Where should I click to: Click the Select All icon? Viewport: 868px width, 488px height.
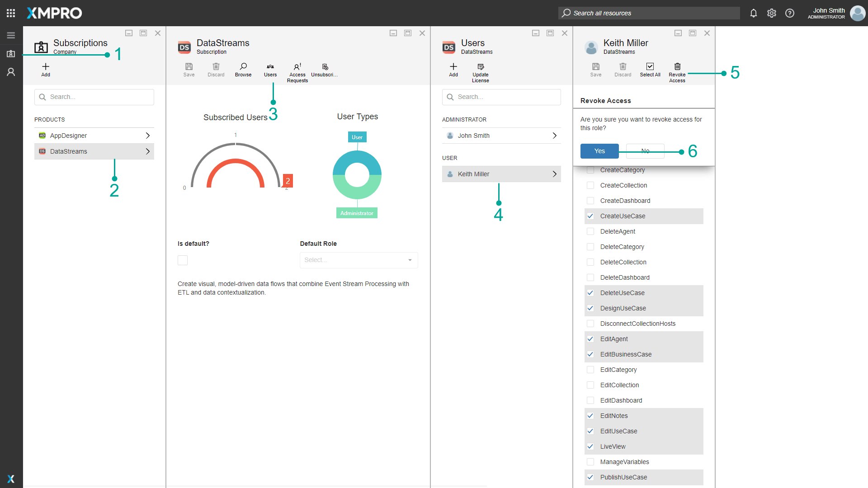tap(650, 67)
